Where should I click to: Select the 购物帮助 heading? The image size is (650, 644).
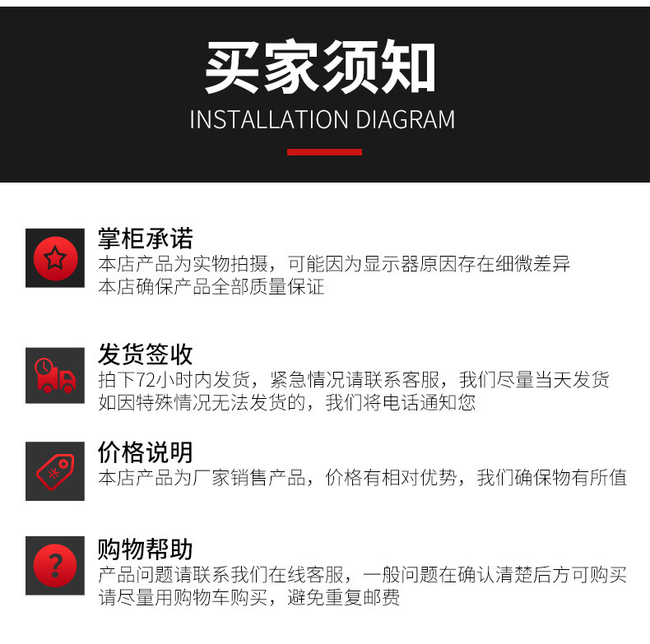pos(146,549)
